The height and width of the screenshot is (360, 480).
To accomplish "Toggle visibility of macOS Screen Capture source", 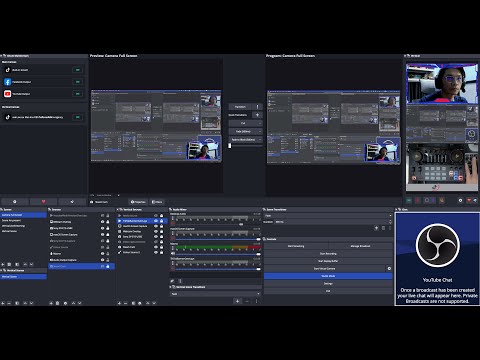I will pos(102,234).
